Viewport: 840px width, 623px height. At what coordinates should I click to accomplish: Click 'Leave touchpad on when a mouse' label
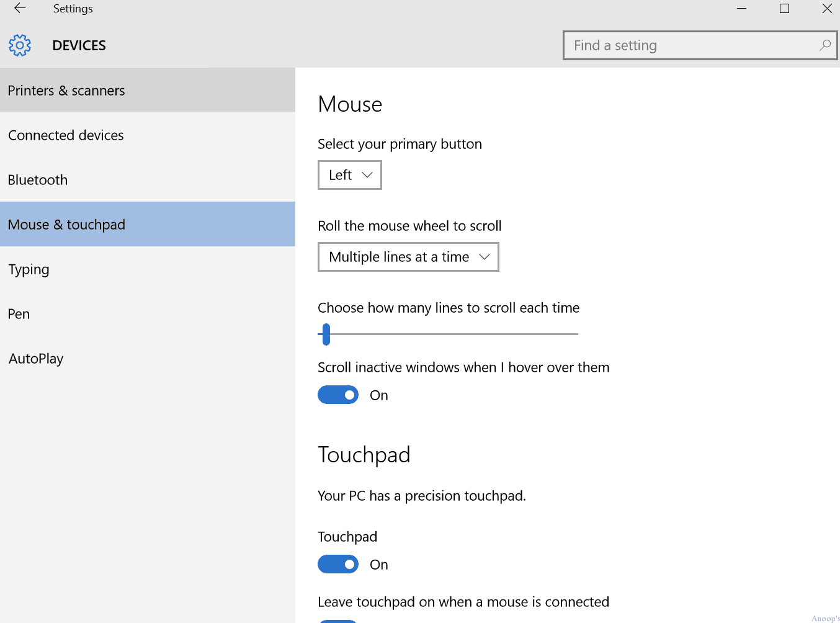pyautogui.click(x=463, y=602)
